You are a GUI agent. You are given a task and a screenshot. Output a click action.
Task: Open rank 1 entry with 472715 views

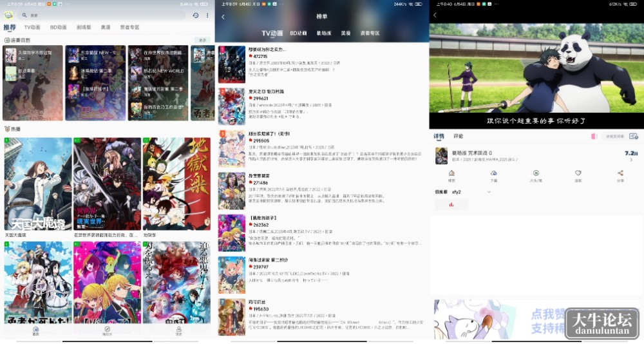pyautogui.click(x=322, y=64)
